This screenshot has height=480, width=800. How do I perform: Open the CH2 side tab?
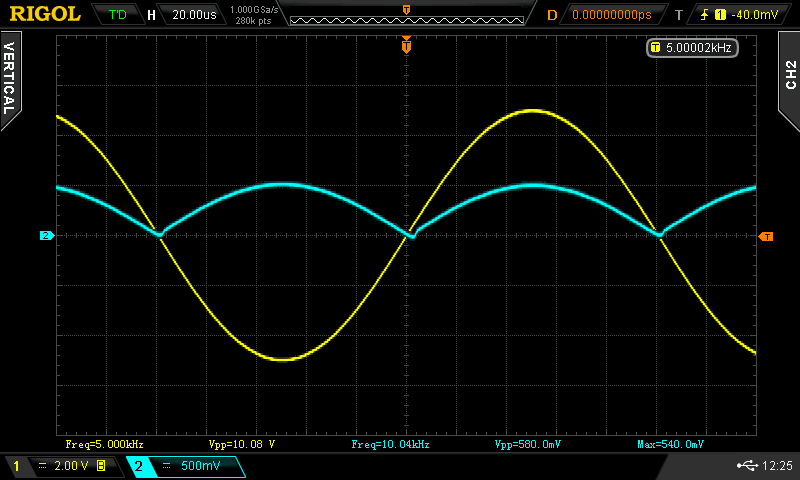(x=789, y=75)
